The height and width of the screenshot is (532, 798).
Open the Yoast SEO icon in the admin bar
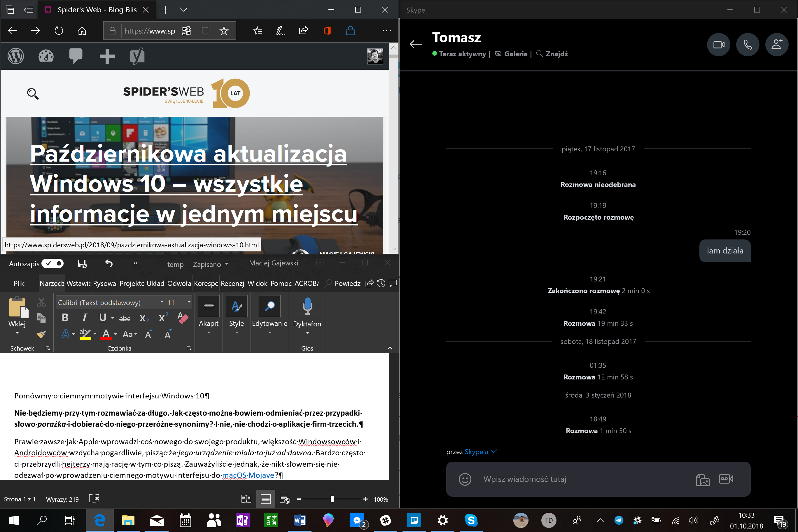[137, 56]
